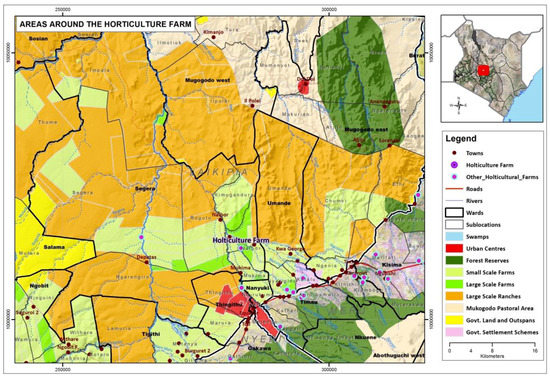Click the north arrow compass in inset map
The height and width of the screenshot is (379, 550).
(459, 105)
